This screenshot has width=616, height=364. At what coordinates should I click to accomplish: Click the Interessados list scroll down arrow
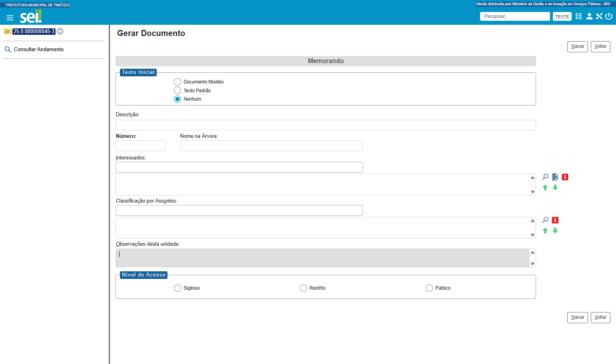tap(532, 192)
